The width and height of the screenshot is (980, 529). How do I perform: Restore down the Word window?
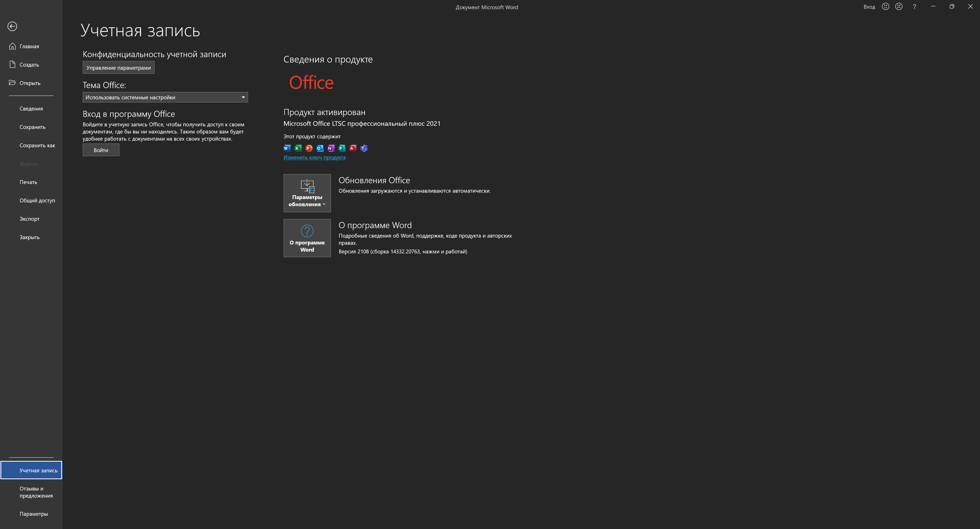[951, 6]
